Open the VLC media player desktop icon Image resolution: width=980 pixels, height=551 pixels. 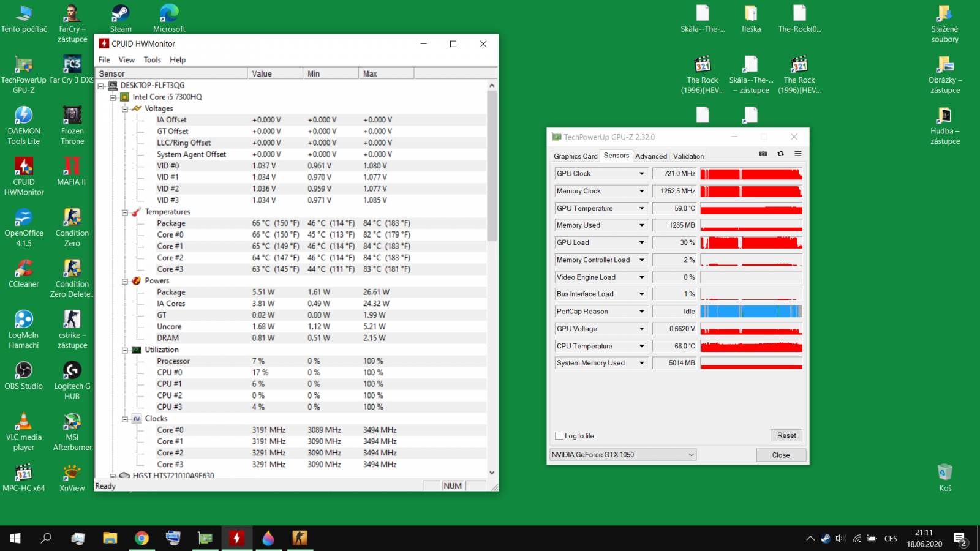pyautogui.click(x=24, y=432)
